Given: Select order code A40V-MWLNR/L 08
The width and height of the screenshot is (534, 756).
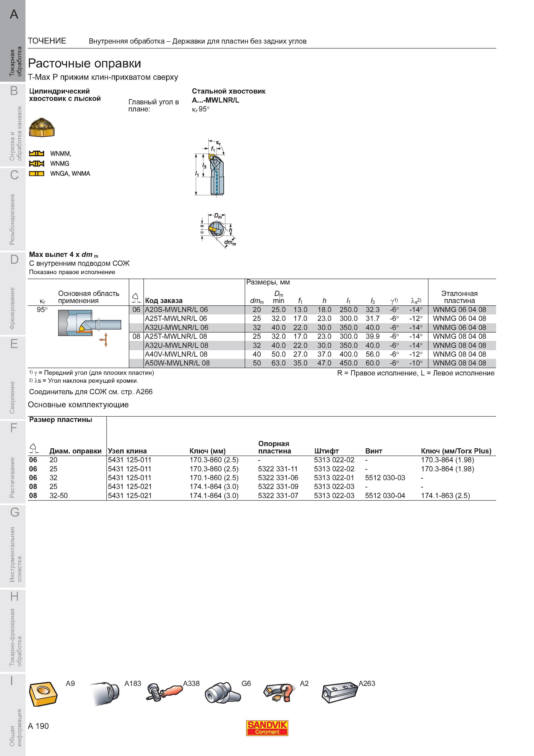Looking at the screenshot, I should tap(176, 354).
